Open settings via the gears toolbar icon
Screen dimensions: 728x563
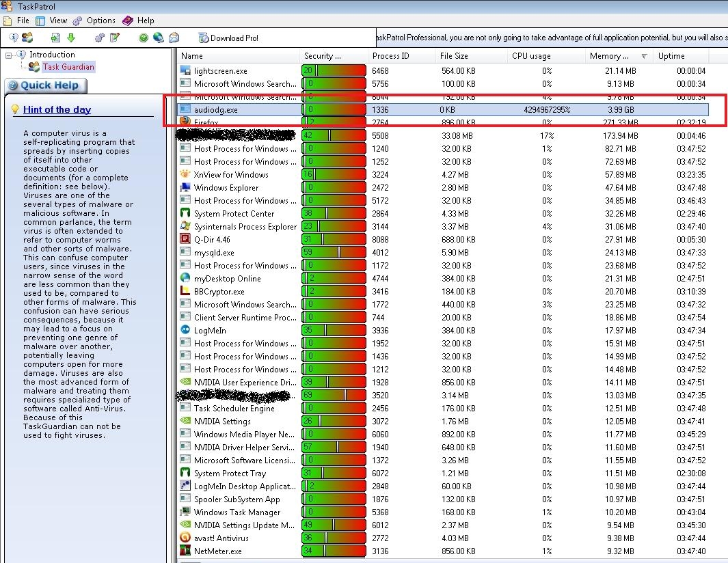point(99,38)
